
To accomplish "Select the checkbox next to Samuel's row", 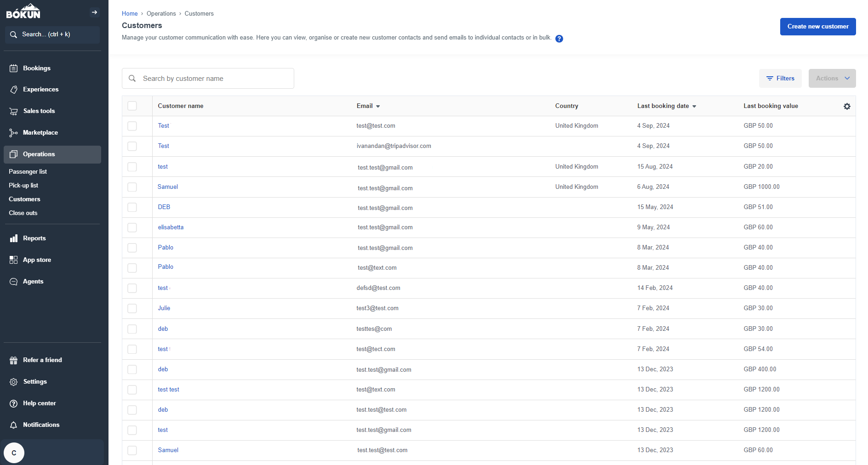I will pyautogui.click(x=132, y=187).
